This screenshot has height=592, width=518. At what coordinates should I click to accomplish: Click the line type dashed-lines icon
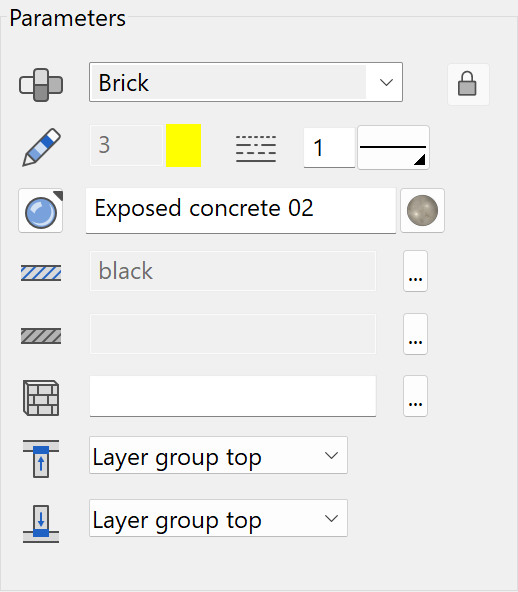coord(256,149)
